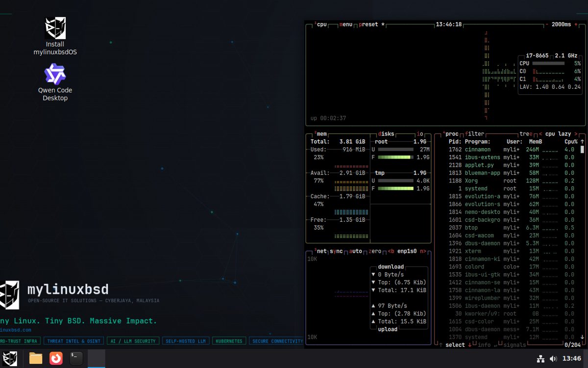This screenshot has height=368, width=588.
Task: Decrease update interval with minus before 2000ms
Action: (x=547, y=24)
